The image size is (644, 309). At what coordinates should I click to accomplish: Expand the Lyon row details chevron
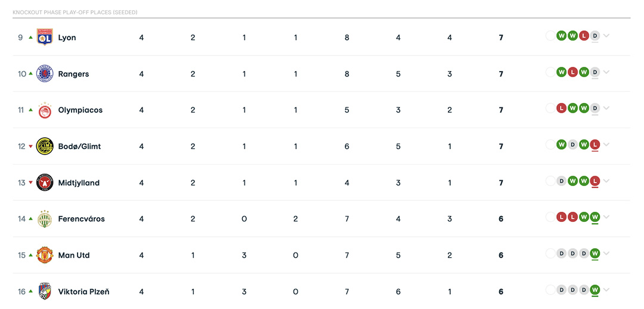click(606, 36)
